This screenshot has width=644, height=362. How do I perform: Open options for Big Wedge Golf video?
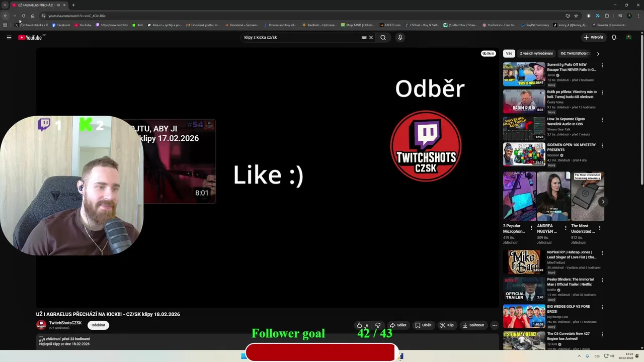pos(602,307)
